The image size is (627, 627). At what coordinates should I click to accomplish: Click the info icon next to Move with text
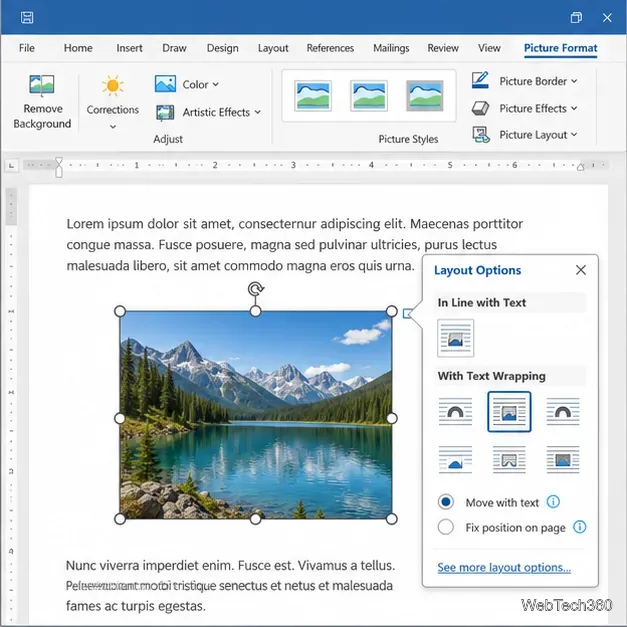click(553, 502)
